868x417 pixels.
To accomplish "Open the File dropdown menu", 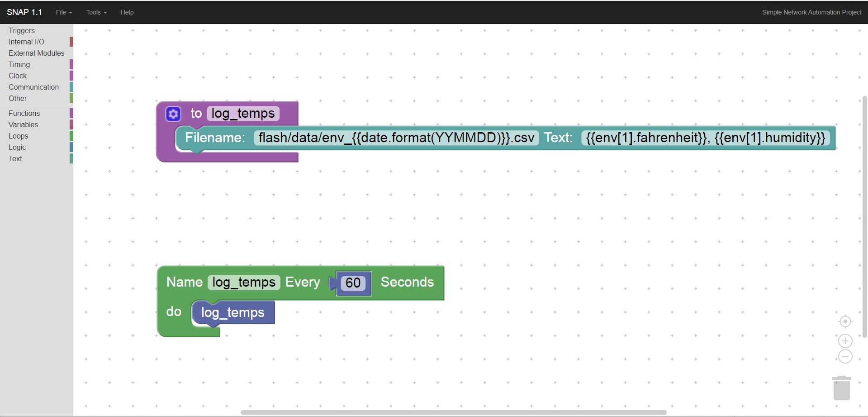I will click(x=64, y=12).
